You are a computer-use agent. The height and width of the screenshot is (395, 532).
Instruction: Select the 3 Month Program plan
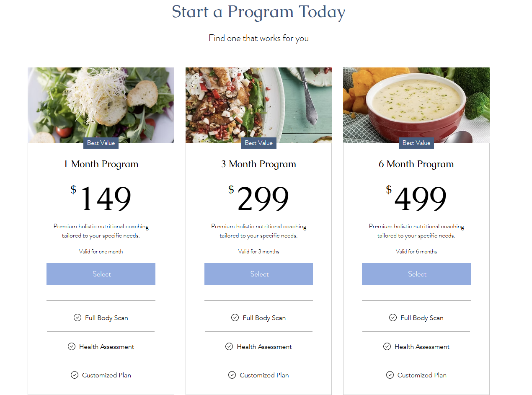click(258, 274)
